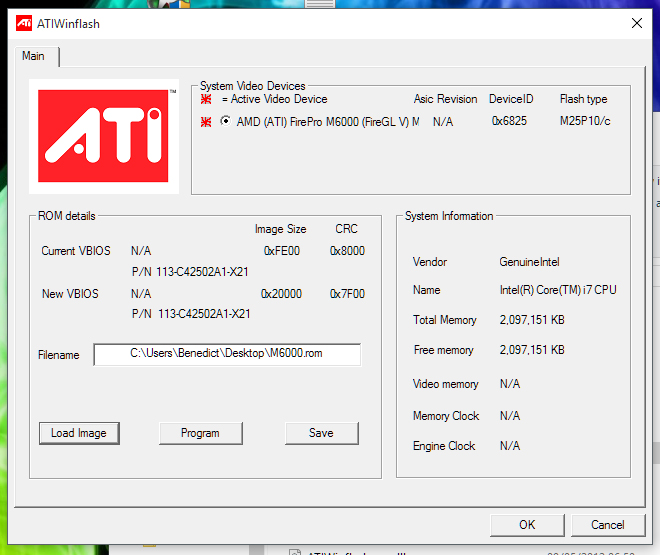Screen dimensions: 660x555
Task: Dismiss dialog with Cancel button
Action: point(608,525)
